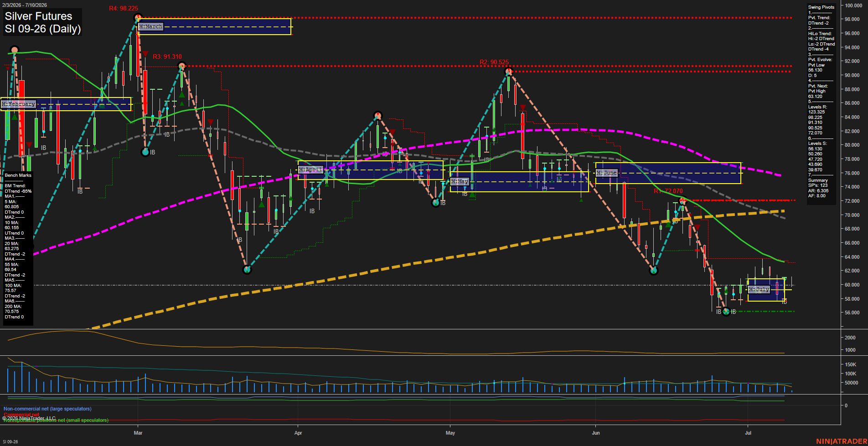The image size is (868, 446).
Task: Click the '50000' volume axis label
Action: pos(851,383)
